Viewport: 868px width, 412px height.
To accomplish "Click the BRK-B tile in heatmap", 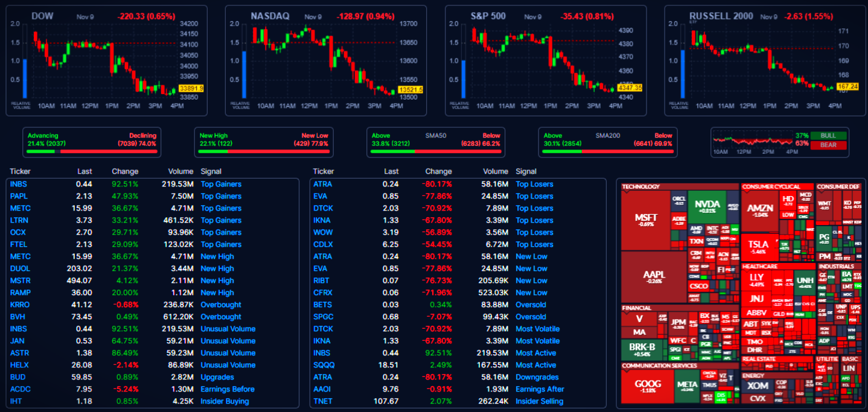I will 642,350.
